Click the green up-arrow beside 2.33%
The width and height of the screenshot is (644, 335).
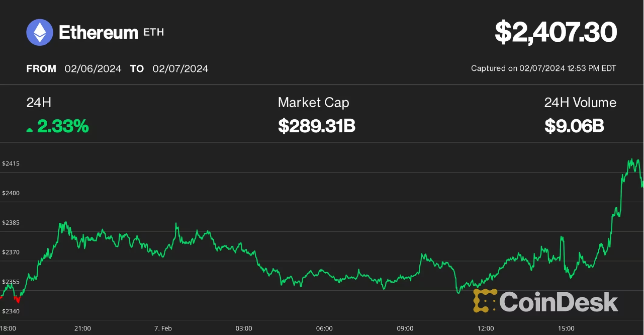(30, 129)
